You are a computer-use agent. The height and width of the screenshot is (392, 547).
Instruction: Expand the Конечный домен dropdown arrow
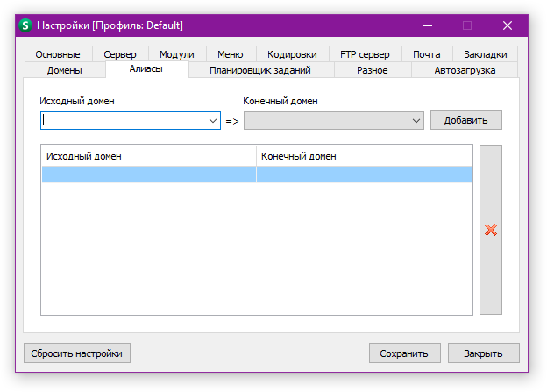(x=417, y=120)
